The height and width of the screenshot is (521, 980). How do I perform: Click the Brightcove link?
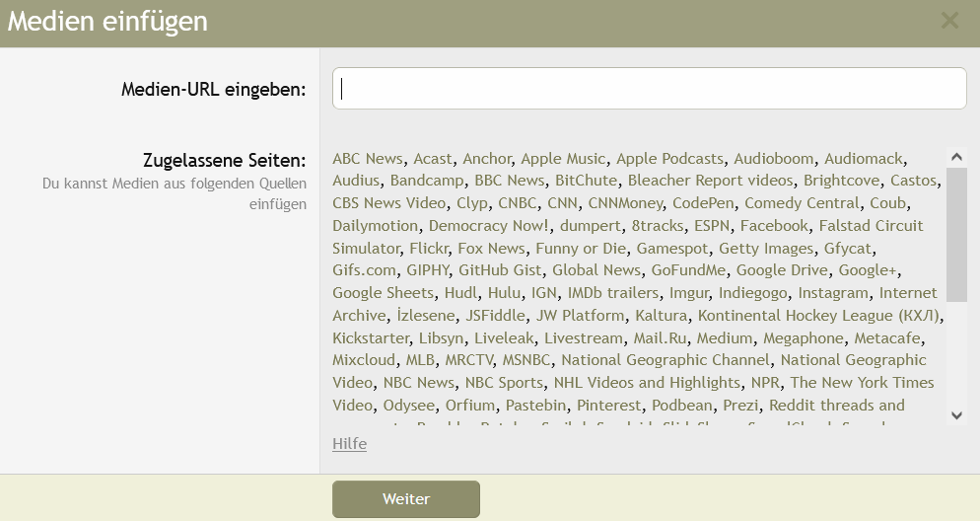(x=842, y=181)
